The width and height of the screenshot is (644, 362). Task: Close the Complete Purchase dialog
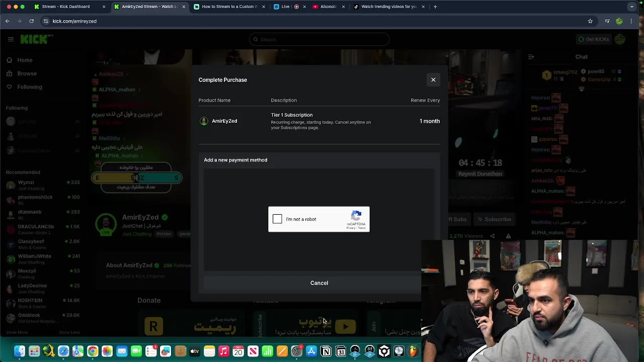433,80
